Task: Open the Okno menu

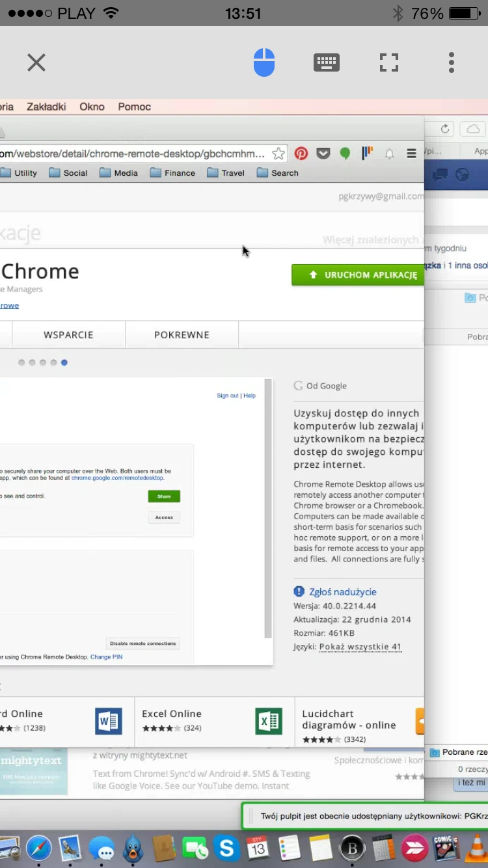Action: coord(92,107)
